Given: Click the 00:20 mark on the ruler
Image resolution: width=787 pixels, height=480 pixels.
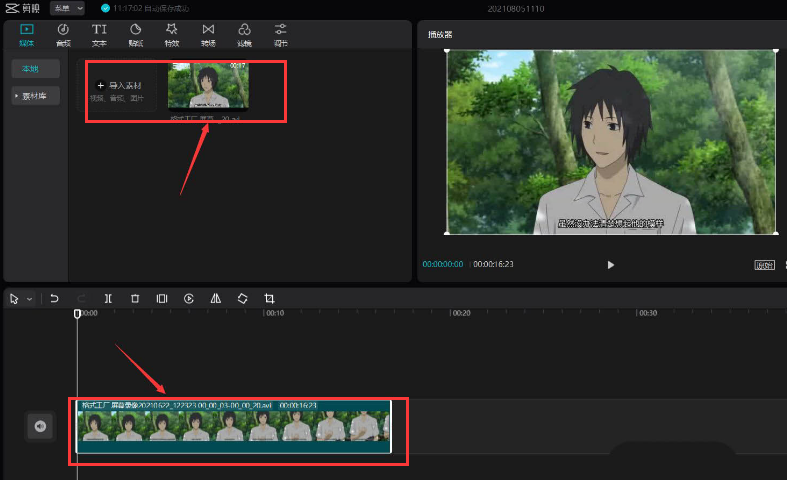Looking at the screenshot, I should [461, 313].
